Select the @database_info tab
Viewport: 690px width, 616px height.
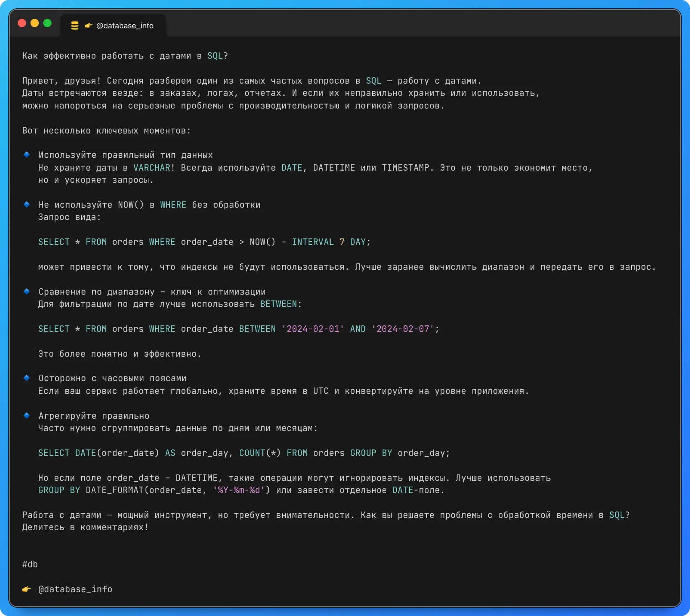(x=113, y=26)
